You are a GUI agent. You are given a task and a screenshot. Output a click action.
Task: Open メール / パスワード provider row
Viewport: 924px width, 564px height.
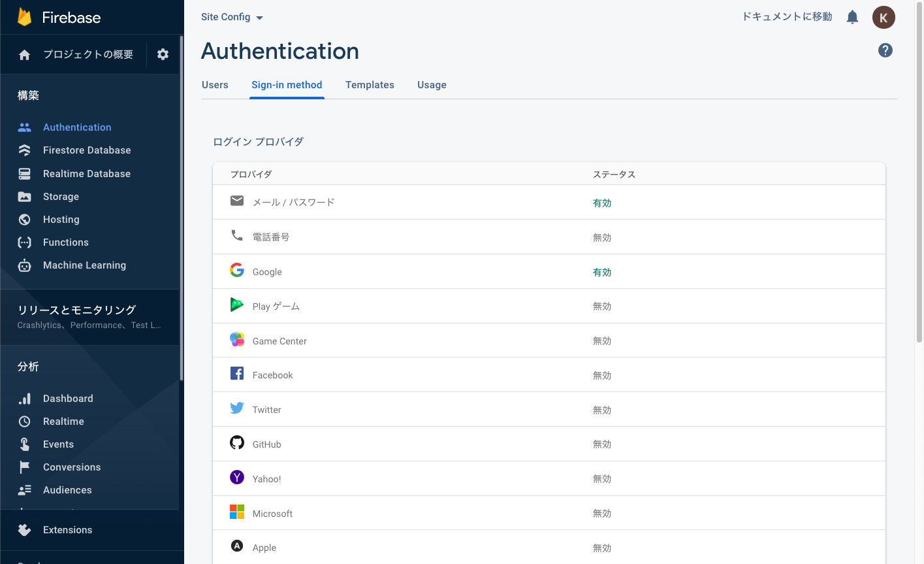point(549,202)
